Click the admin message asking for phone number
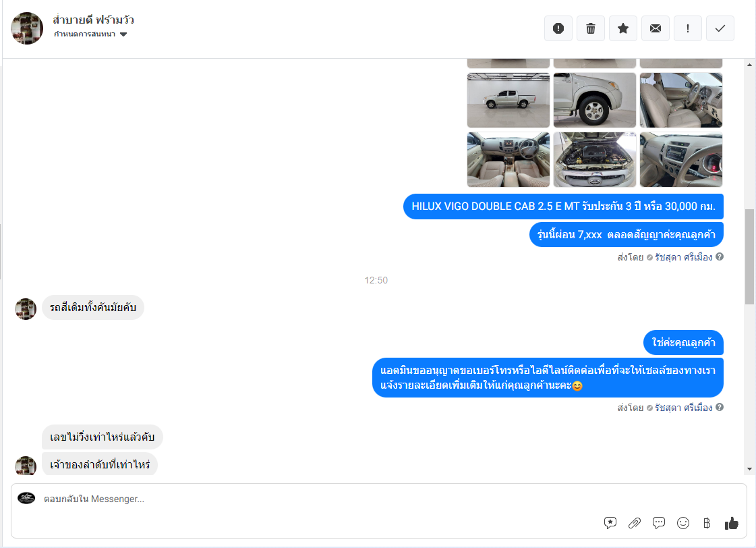This screenshot has height=548, width=756. 548,378
